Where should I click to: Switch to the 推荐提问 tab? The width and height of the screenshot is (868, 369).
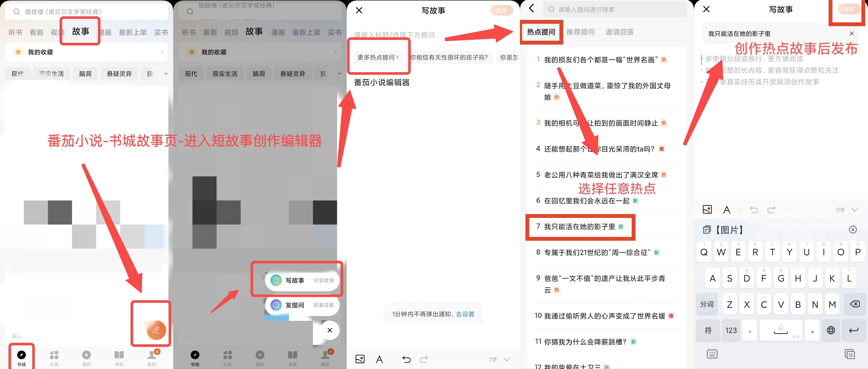(580, 32)
